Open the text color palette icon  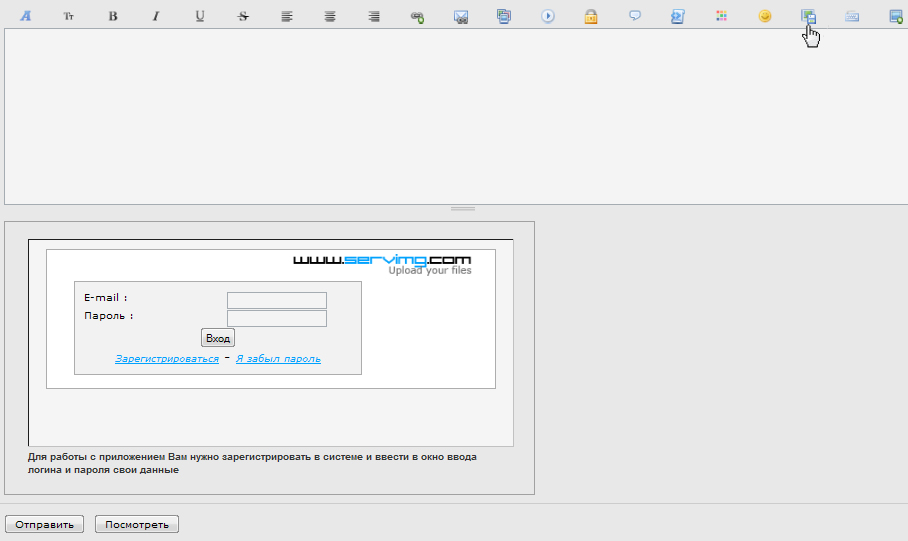point(722,17)
